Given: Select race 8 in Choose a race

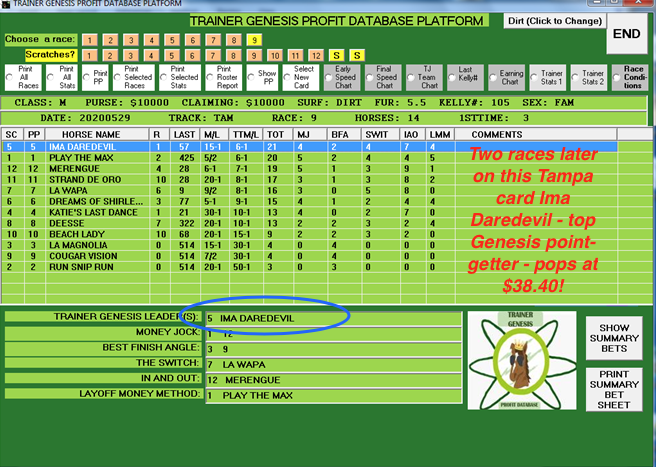Looking at the screenshot, I should pyautogui.click(x=233, y=40).
